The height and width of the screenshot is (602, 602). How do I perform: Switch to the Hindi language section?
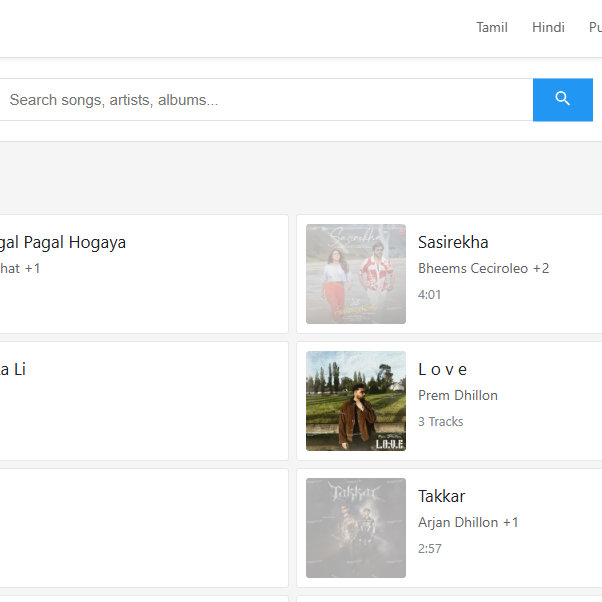tap(548, 27)
